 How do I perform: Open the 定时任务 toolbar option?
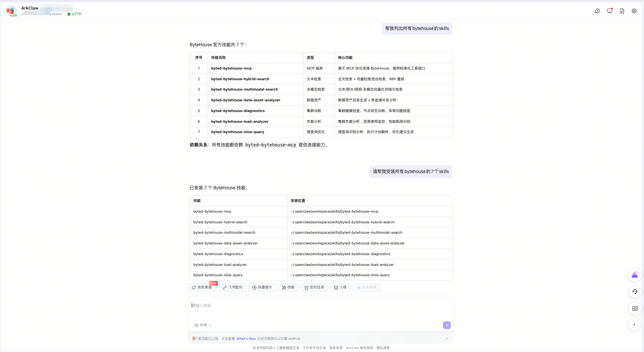tap(314, 287)
